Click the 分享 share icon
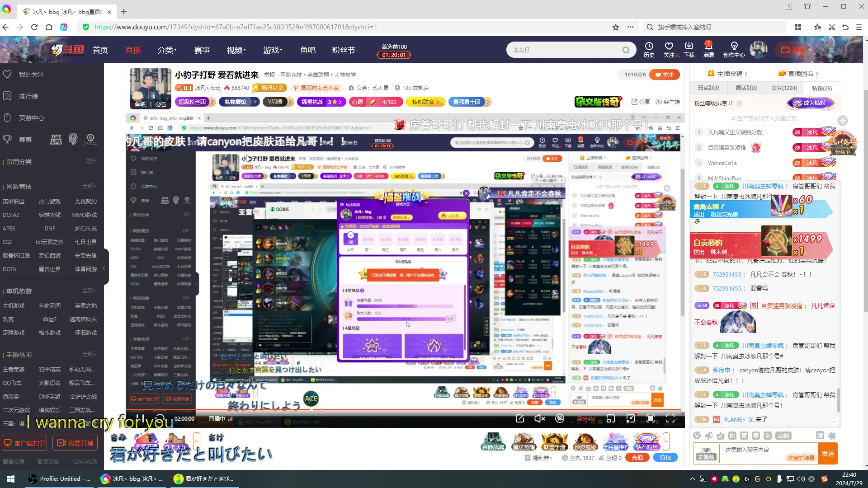The height and width of the screenshot is (488, 868). [641, 102]
